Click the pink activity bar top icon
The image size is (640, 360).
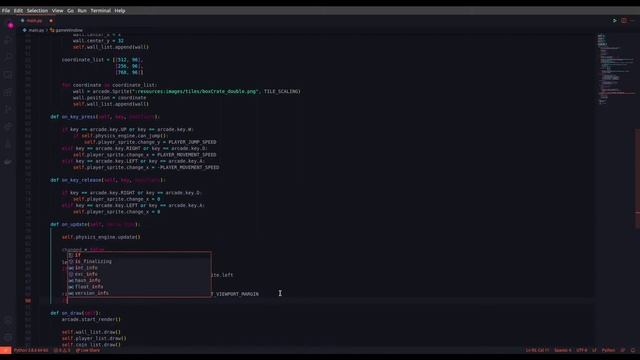[x=11, y=25]
